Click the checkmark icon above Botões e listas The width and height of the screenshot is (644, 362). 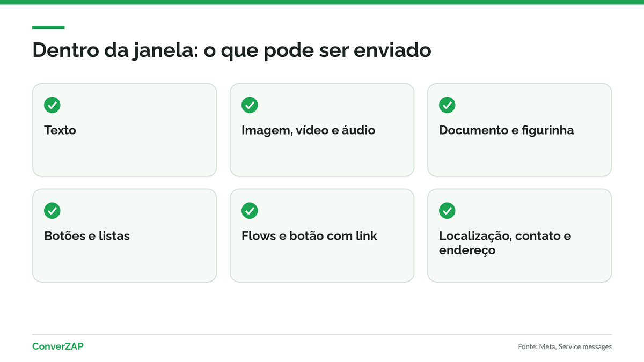tap(52, 211)
